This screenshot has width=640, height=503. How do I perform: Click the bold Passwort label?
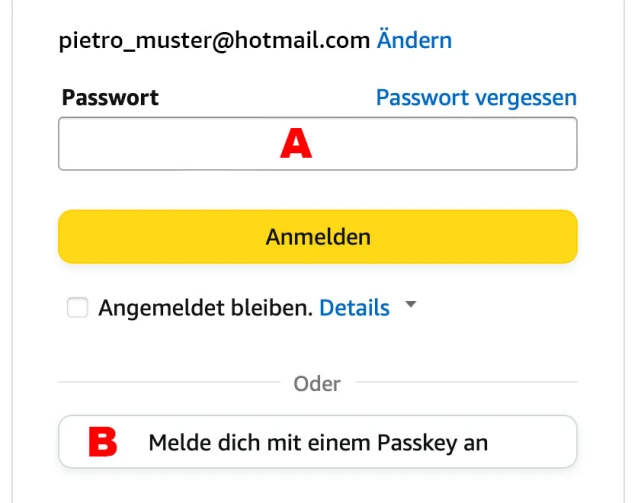coord(110,98)
